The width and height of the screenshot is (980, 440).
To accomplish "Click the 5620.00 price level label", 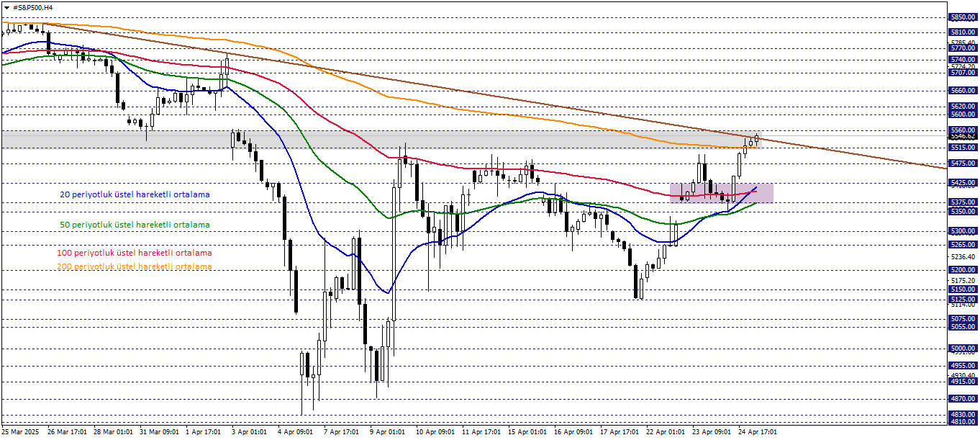I will coord(963,106).
